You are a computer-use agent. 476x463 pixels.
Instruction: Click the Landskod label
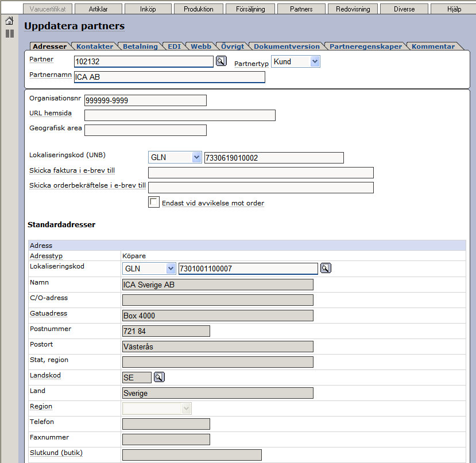(x=45, y=375)
